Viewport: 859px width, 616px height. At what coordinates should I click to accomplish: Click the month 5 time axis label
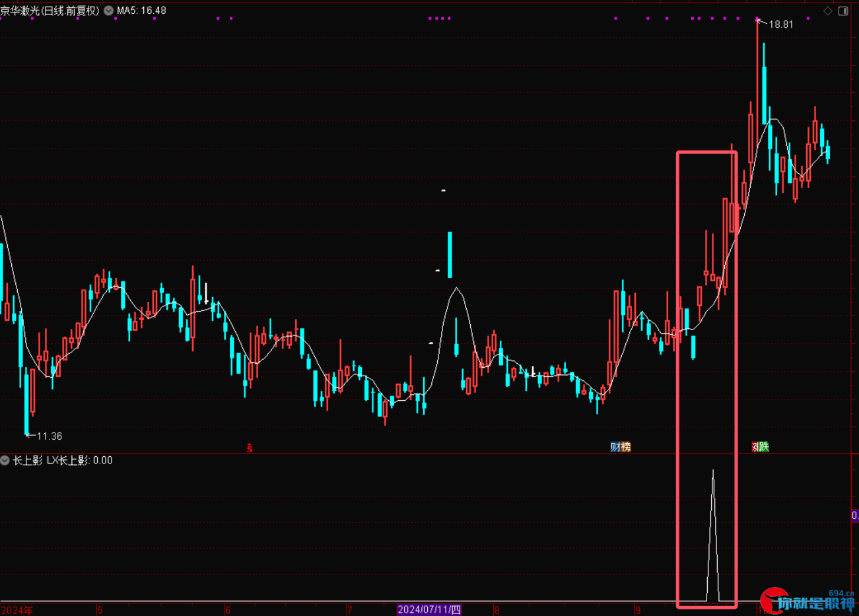pos(100,610)
